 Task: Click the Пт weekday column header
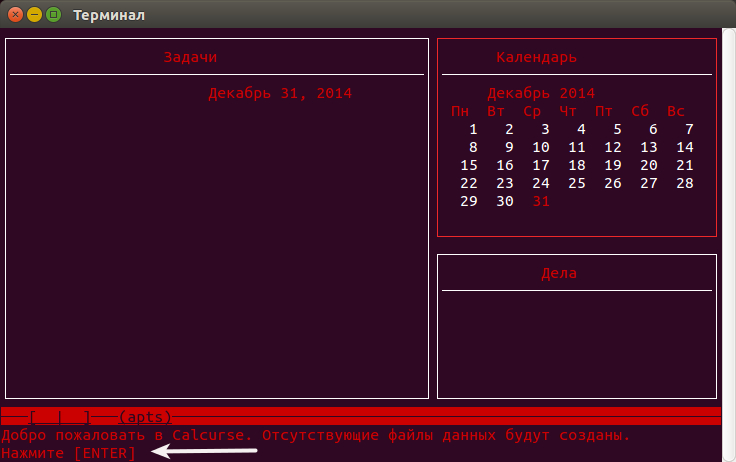(x=604, y=111)
